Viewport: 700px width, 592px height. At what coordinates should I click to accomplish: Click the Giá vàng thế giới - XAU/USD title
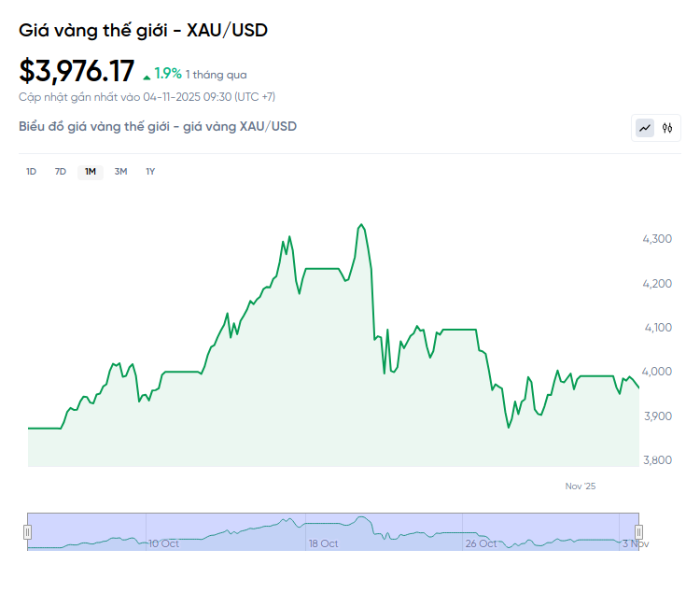[x=144, y=30]
